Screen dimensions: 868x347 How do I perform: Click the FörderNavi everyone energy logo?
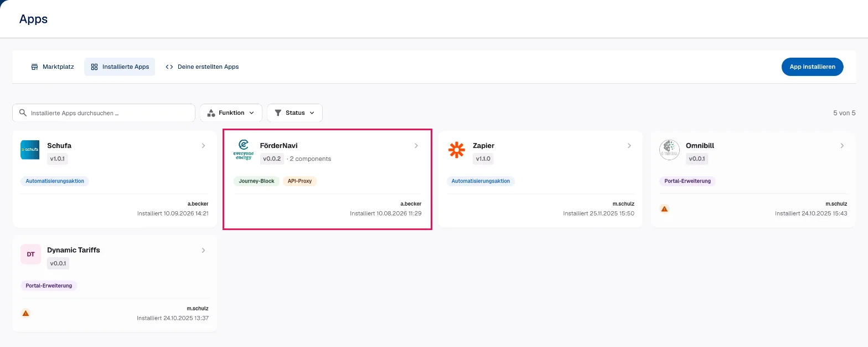coord(243,150)
